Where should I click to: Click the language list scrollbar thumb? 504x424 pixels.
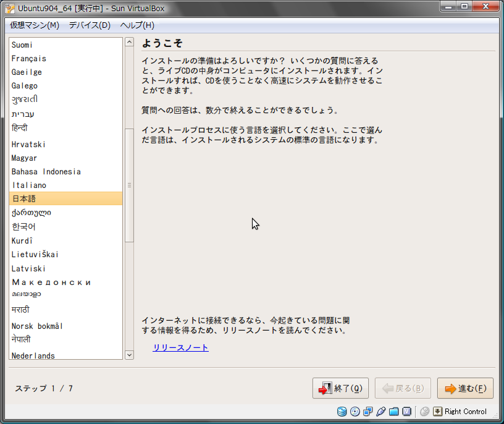(x=129, y=185)
